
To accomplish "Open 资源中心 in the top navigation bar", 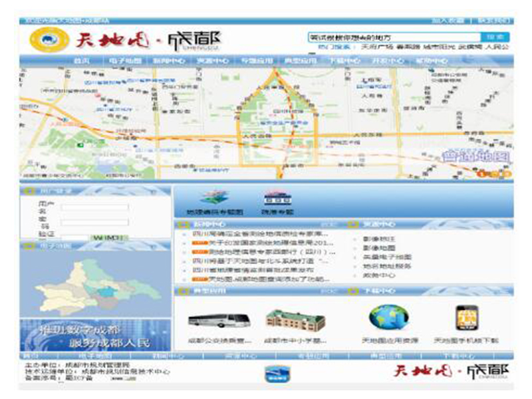I will point(212,61).
